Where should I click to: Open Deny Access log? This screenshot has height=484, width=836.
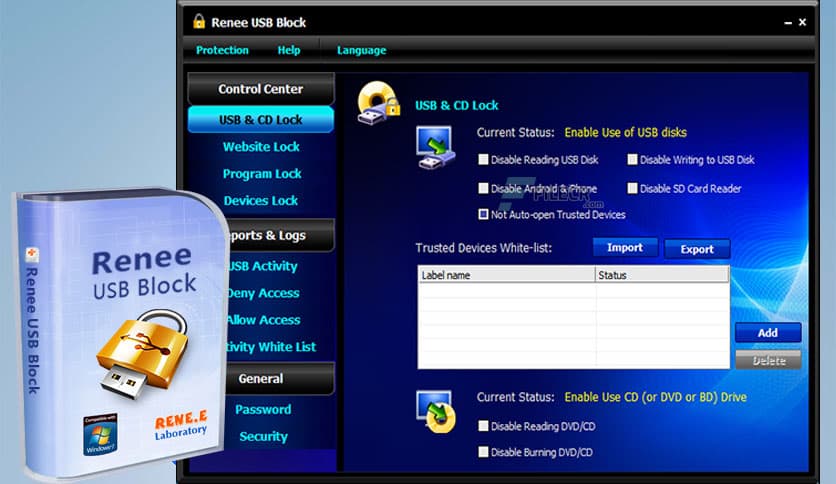coord(263,293)
